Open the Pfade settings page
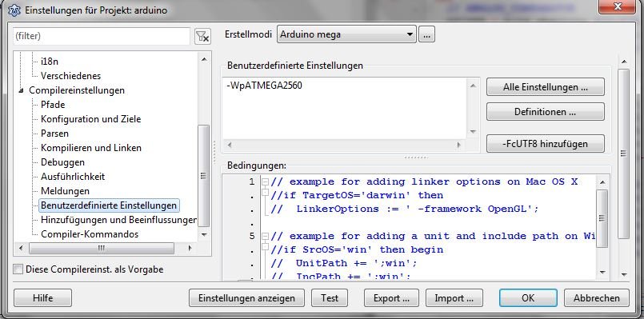The width and height of the screenshot is (644, 319). click(53, 105)
